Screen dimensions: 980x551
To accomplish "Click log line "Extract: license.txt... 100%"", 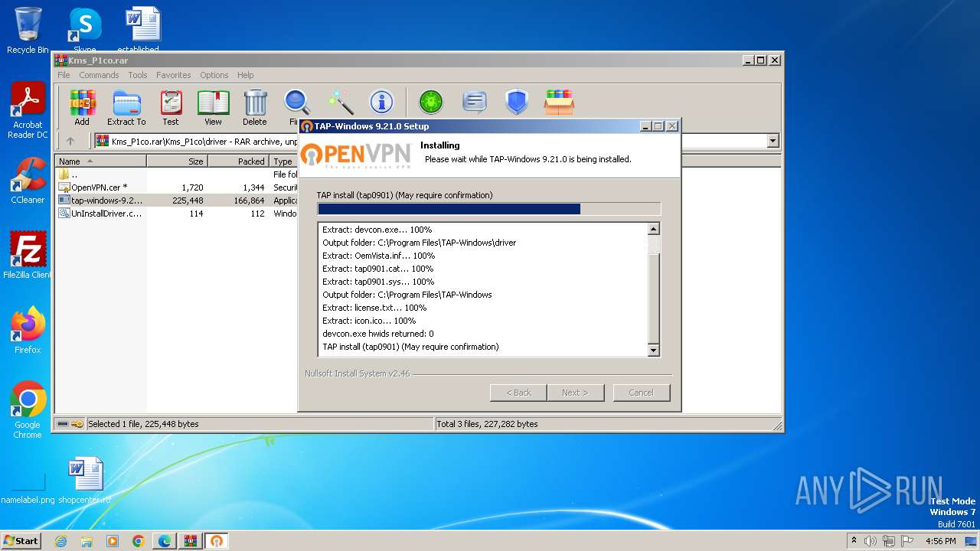I will [374, 308].
